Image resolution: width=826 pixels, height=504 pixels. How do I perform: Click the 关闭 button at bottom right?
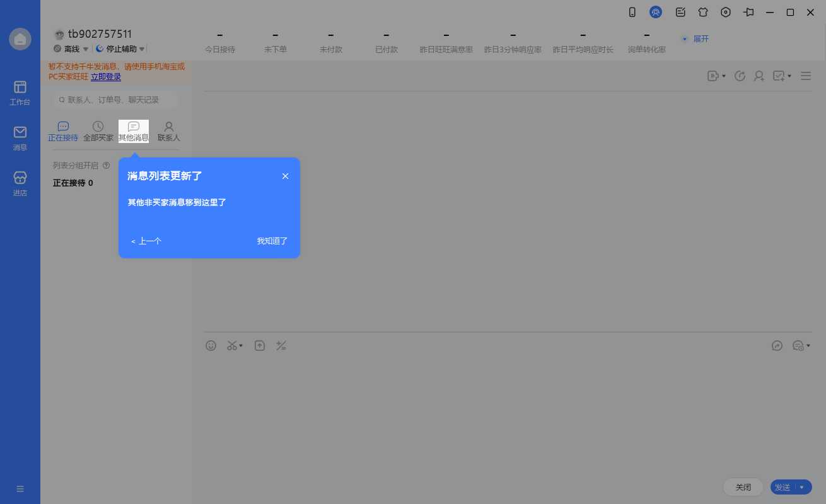[x=743, y=487]
